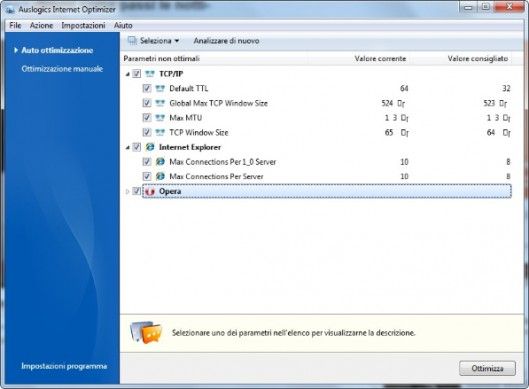Click the Max MTU row icon

(160, 118)
